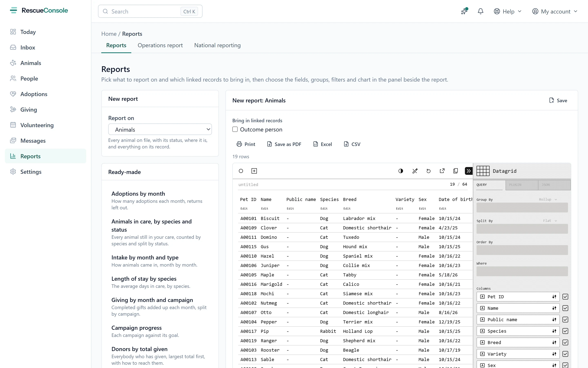Open Inbox in sidebar

point(46,47)
